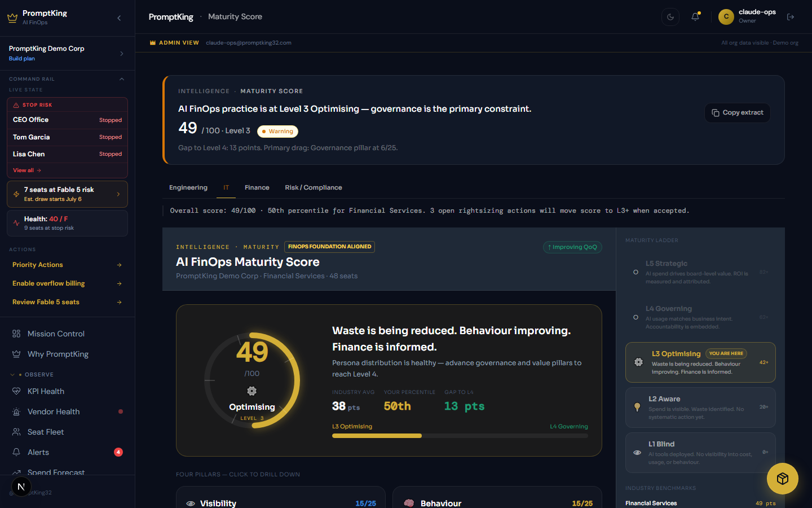
Task: Select L1 Blind ladder card
Action: tap(700, 453)
